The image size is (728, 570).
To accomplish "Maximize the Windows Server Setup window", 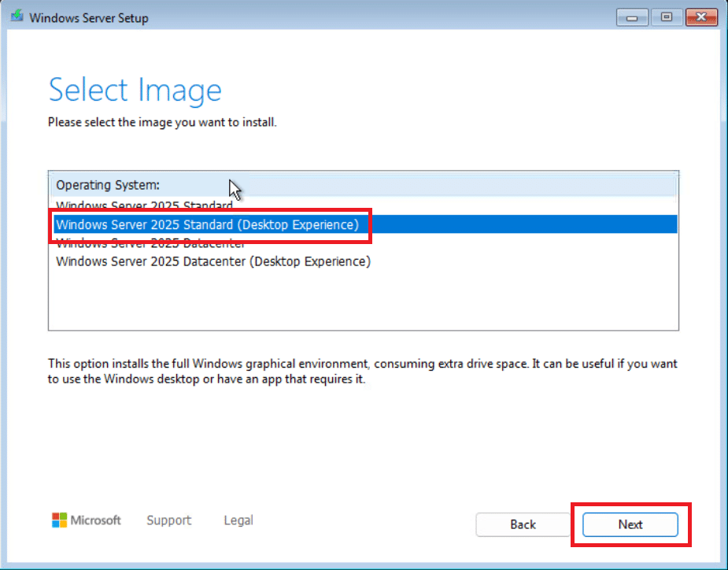I will pos(667,17).
